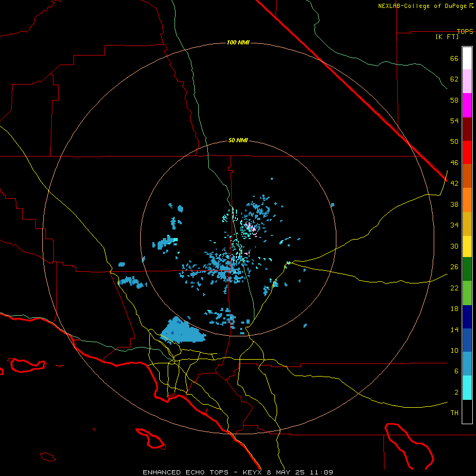476x476 pixels.
Task: Click the dark orange 42 kft legend swatch
Action: click(467, 176)
